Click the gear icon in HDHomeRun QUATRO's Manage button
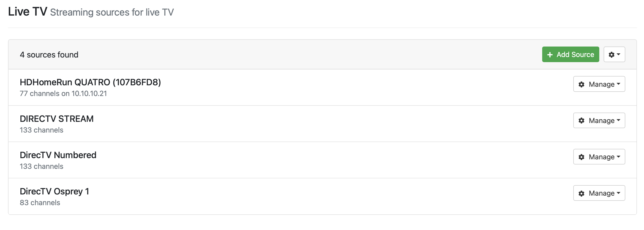The height and width of the screenshot is (230, 644). pos(582,85)
